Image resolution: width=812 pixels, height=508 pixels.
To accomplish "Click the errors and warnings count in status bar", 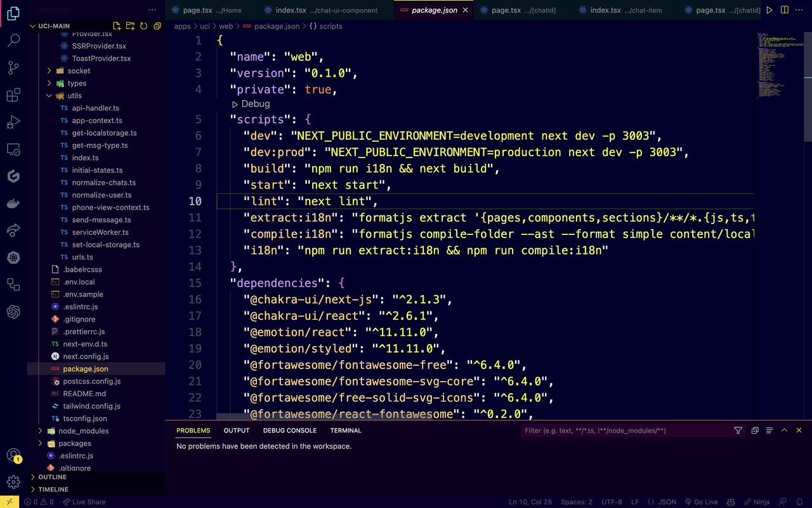I will tap(39, 502).
